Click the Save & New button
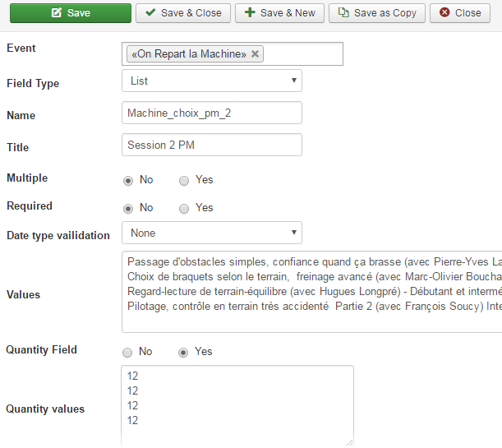The width and height of the screenshot is (502, 448). pyautogui.click(x=279, y=13)
